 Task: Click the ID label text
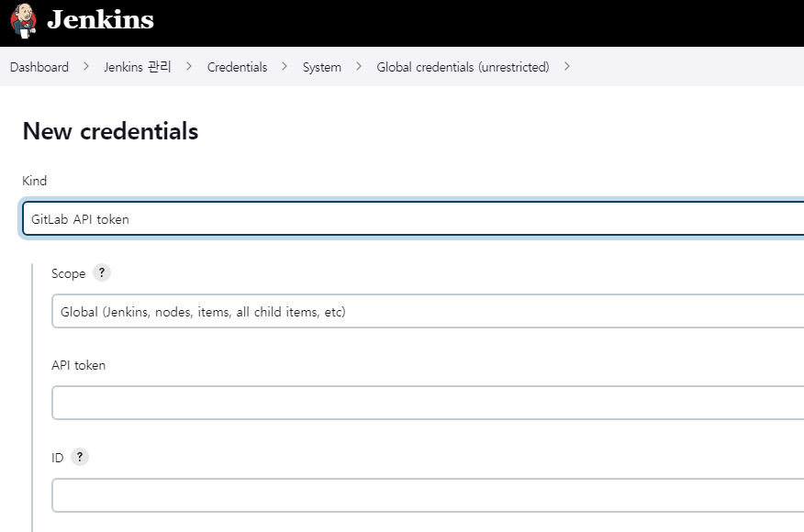(58, 458)
